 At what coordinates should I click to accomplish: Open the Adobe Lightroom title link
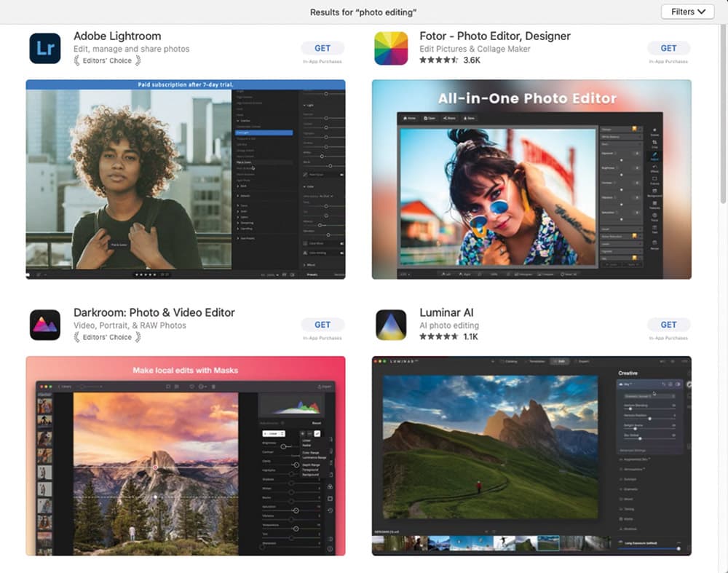click(x=117, y=36)
